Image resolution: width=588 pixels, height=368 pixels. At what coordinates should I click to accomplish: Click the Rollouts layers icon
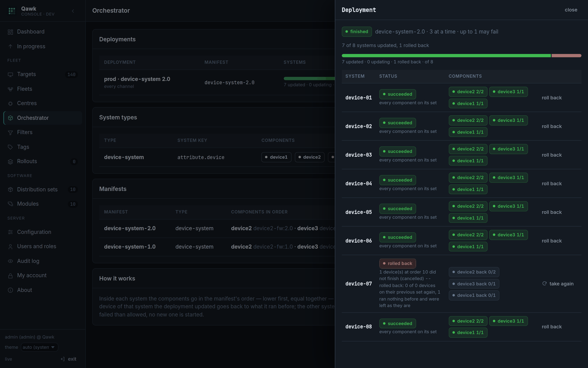[10, 162]
